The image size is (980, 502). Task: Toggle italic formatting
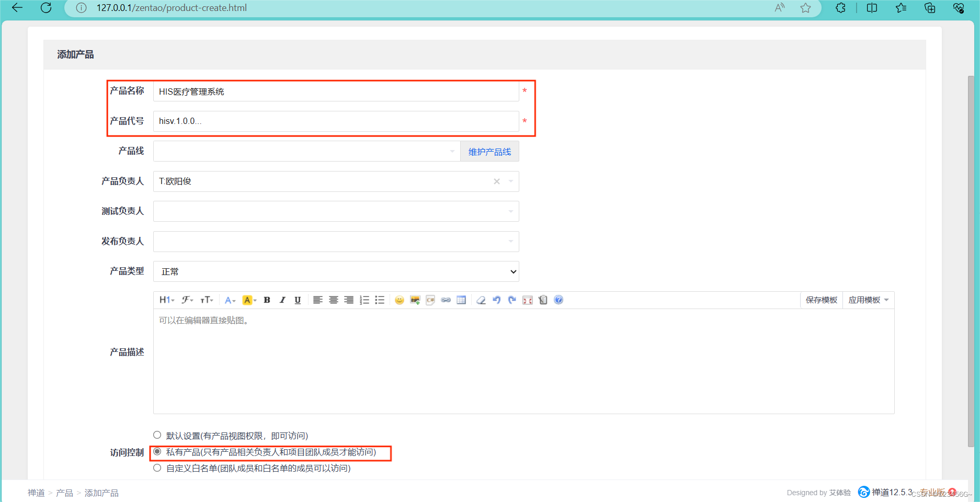282,300
